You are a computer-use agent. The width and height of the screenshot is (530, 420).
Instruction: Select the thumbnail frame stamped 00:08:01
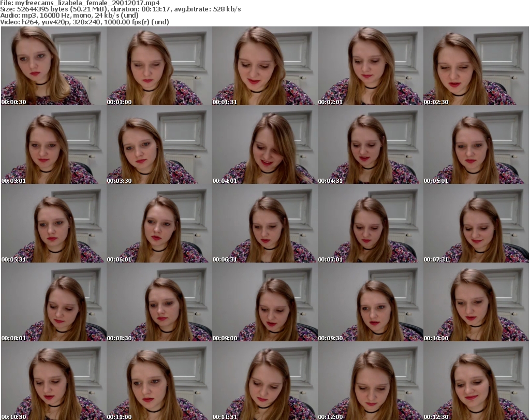tap(54, 302)
